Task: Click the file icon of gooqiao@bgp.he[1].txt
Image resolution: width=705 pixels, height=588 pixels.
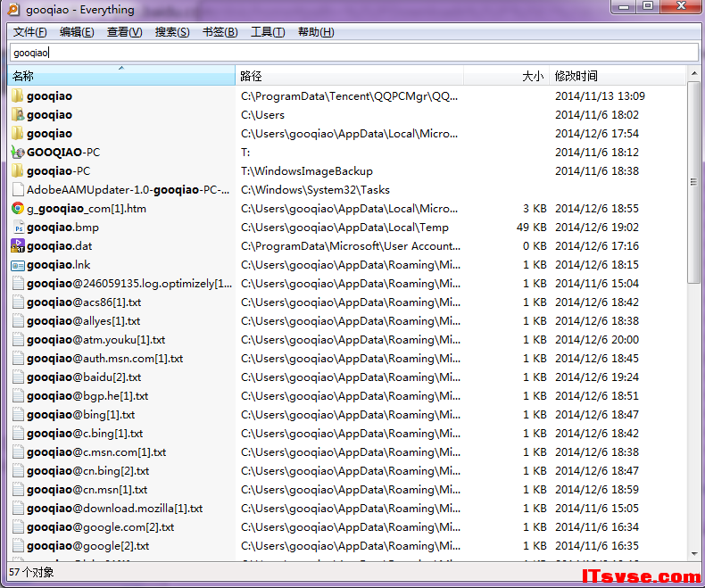Action: [x=18, y=396]
